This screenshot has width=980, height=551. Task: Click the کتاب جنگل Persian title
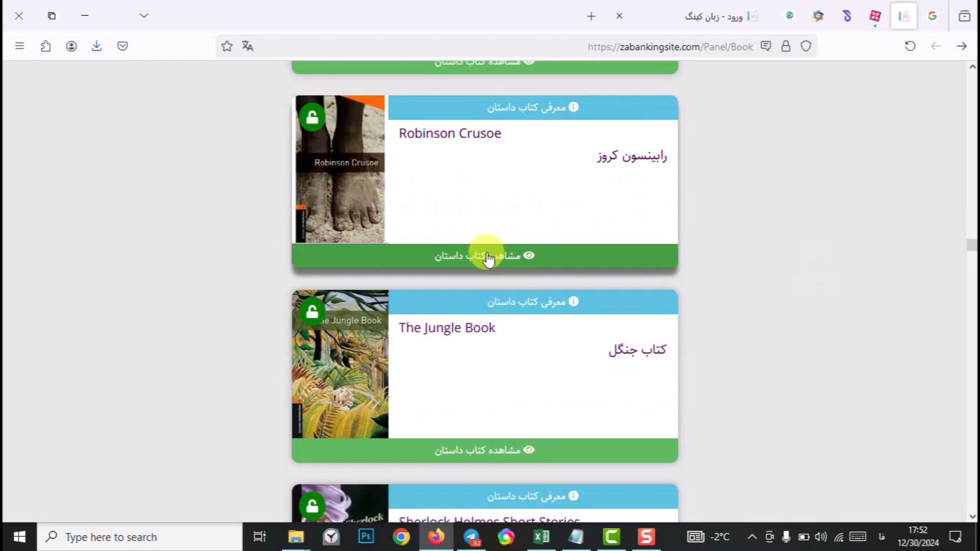point(637,350)
